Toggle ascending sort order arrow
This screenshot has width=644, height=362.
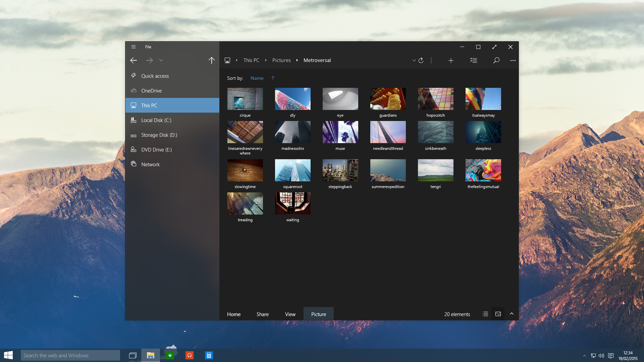(273, 78)
